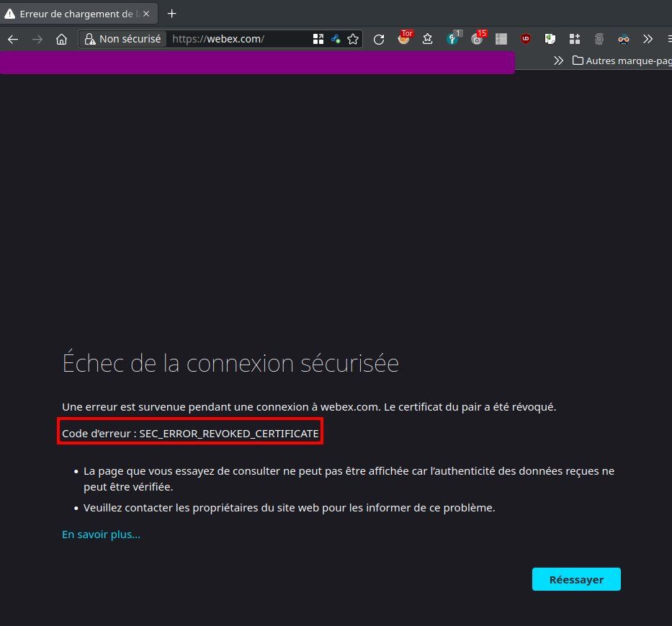
Task: Click the "Non sécurisé" padlock indicator
Action: click(x=122, y=39)
